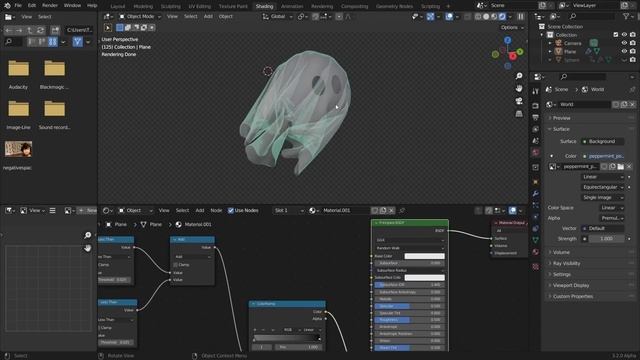Go forward in the file browser
Screen dimensions: 640x360
point(19,30)
